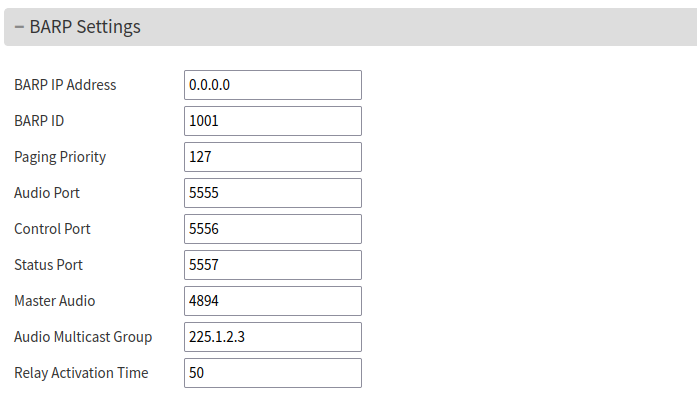This screenshot has width=697, height=401.
Task: Click the Status Port field with 5557
Action: tap(272, 265)
